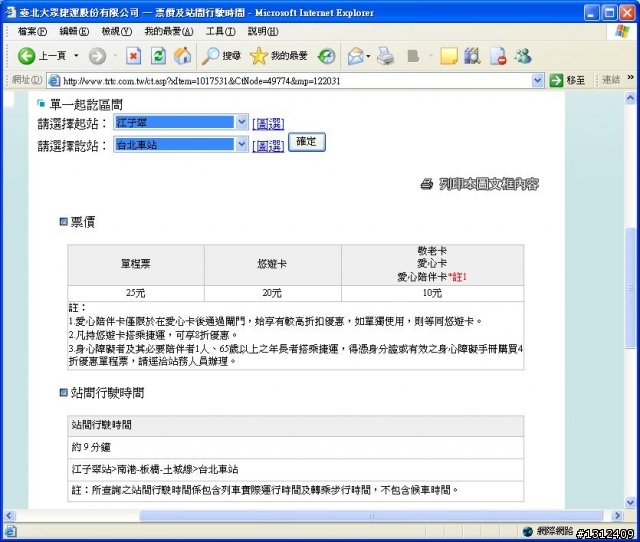
Task: Click the grayed Edit toolbar icon
Action: point(413,56)
